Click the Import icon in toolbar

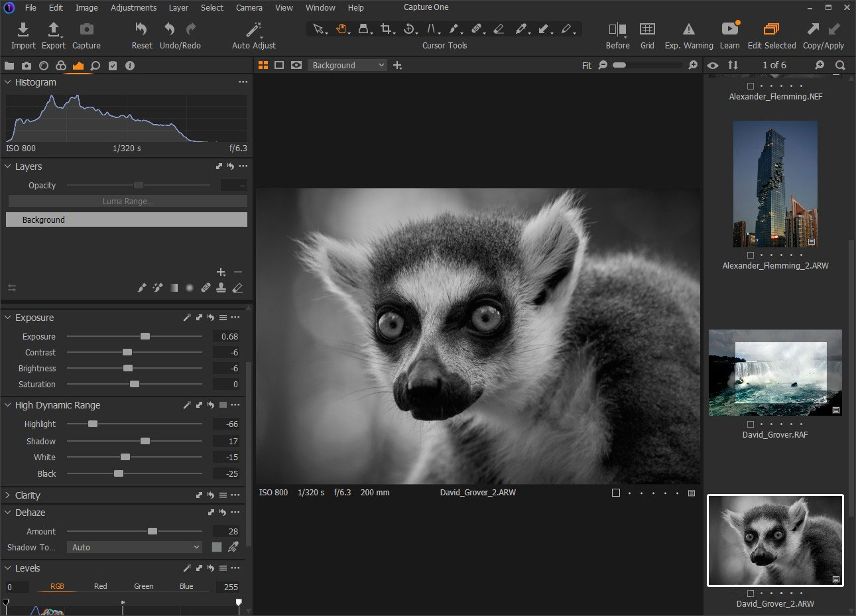click(x=23, y=30)
